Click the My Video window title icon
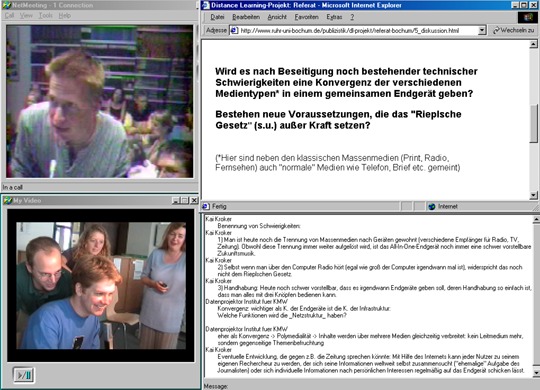Screen dimensions: 540x390 7,200
